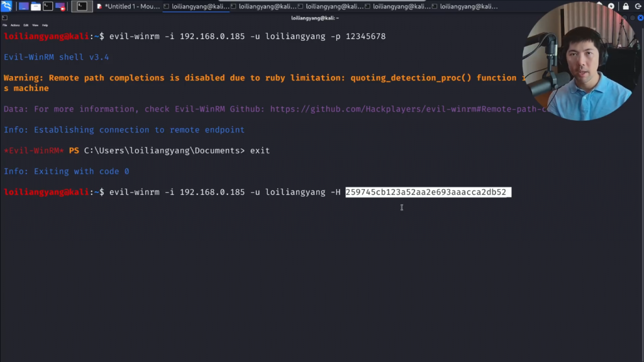Image resolution: width=644 pixels, height=362 pixels.
Task: Click the lock screen padlock icon
Action: tap(626, 6)
